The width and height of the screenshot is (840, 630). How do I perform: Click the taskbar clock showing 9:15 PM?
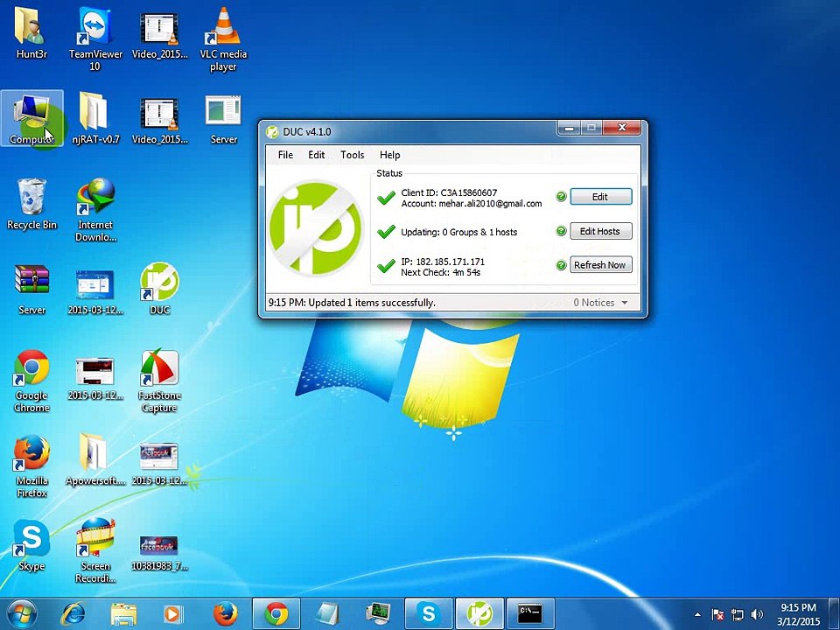800,614
